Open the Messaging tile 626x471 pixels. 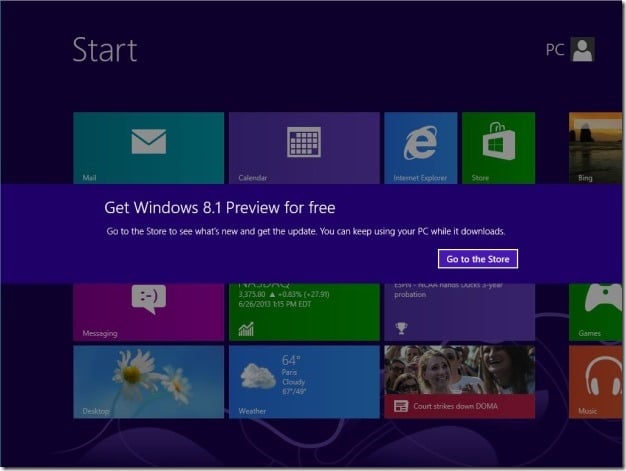149,312
